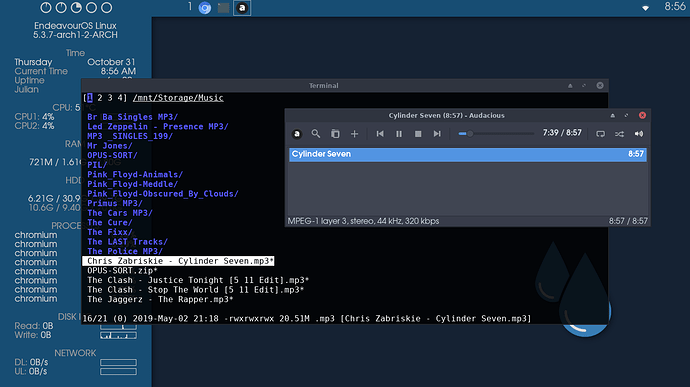
Task: Select ranger tab 3 in Terminal
Action: click(110, 98)
